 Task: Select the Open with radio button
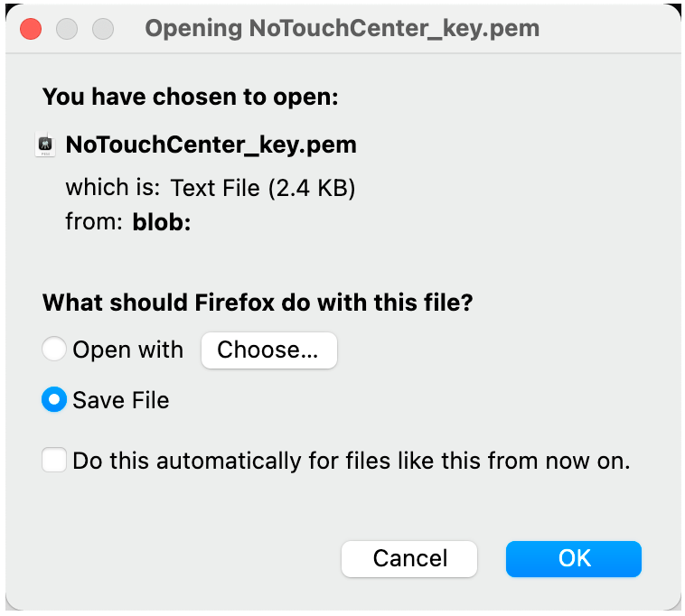(x=54, y=349)
